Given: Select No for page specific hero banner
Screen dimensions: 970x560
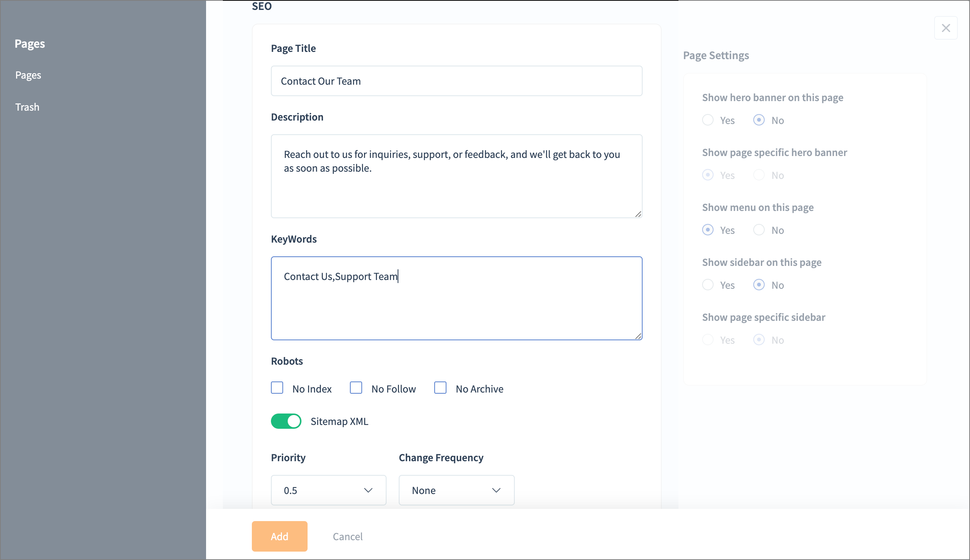Looking at the screenshot, I should click(759, 175).
